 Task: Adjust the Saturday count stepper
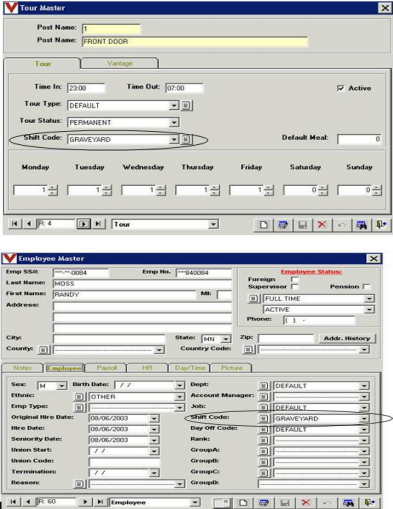point(323,190)
